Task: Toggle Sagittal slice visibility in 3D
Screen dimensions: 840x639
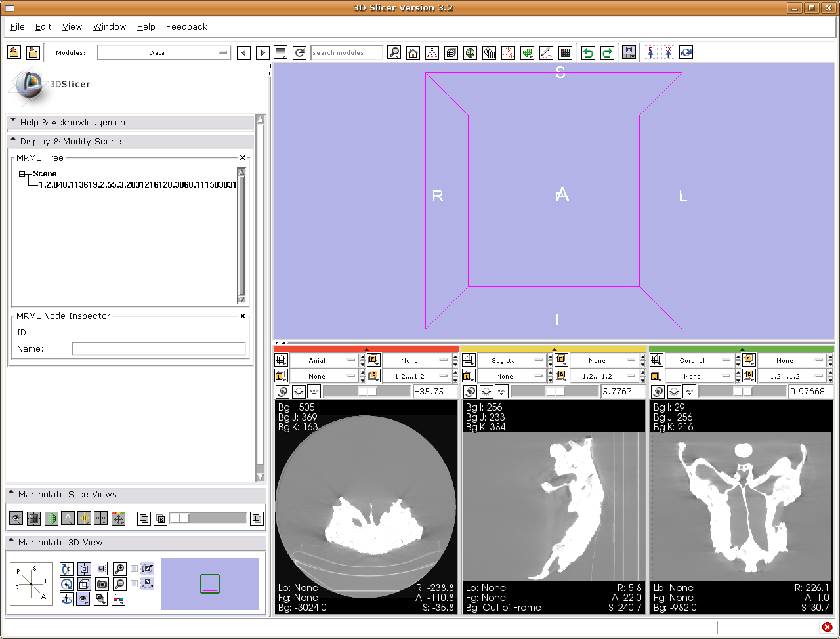Action: 486,392
